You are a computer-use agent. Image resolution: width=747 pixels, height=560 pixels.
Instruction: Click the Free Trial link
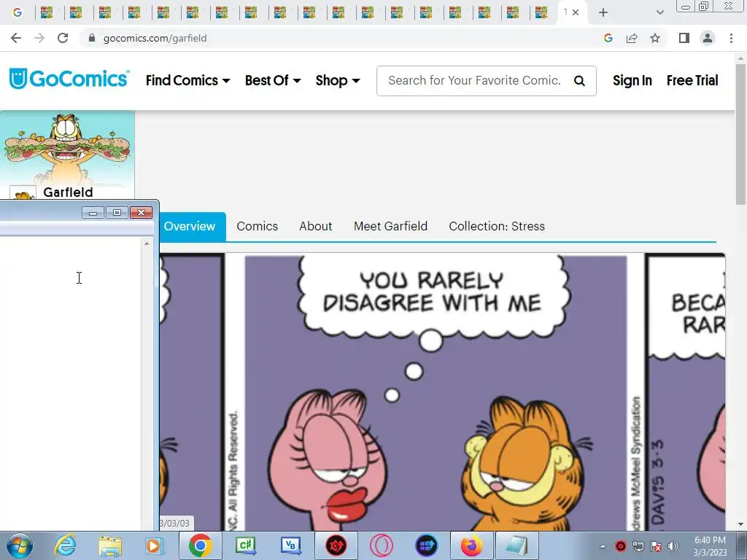click(x=692, y=80)
